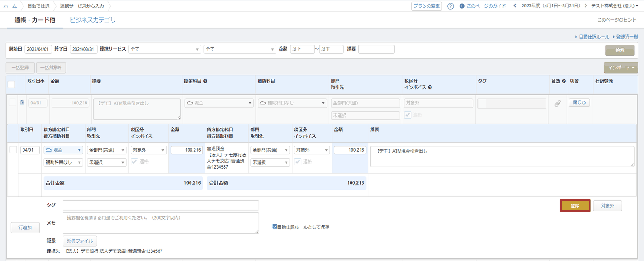
Task: Click the 金額 以上 minimum field
Action: [302, 49]
